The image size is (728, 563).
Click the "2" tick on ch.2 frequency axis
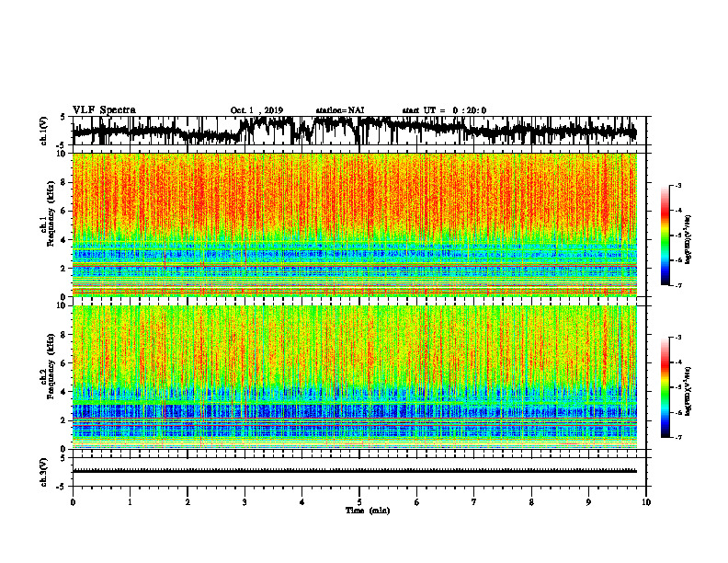coord(63,420)
